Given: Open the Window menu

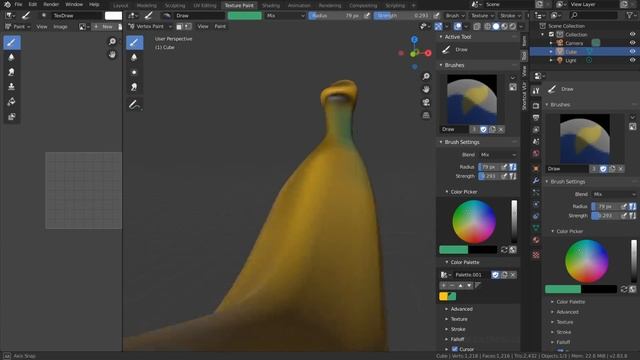Looking at the screenshot, I should coord(74,4).
